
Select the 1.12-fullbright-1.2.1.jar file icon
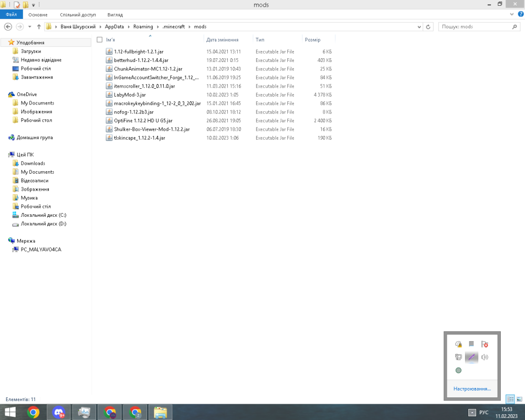pyautogui.click(x=109, y=51)
